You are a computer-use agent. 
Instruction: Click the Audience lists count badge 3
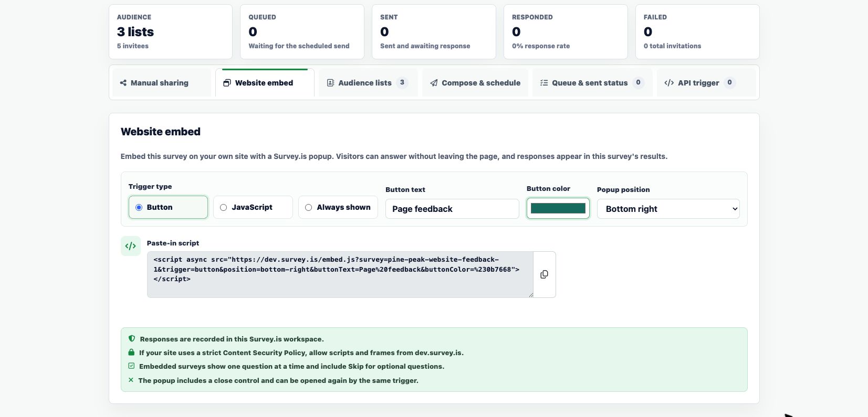pos(402,82)
